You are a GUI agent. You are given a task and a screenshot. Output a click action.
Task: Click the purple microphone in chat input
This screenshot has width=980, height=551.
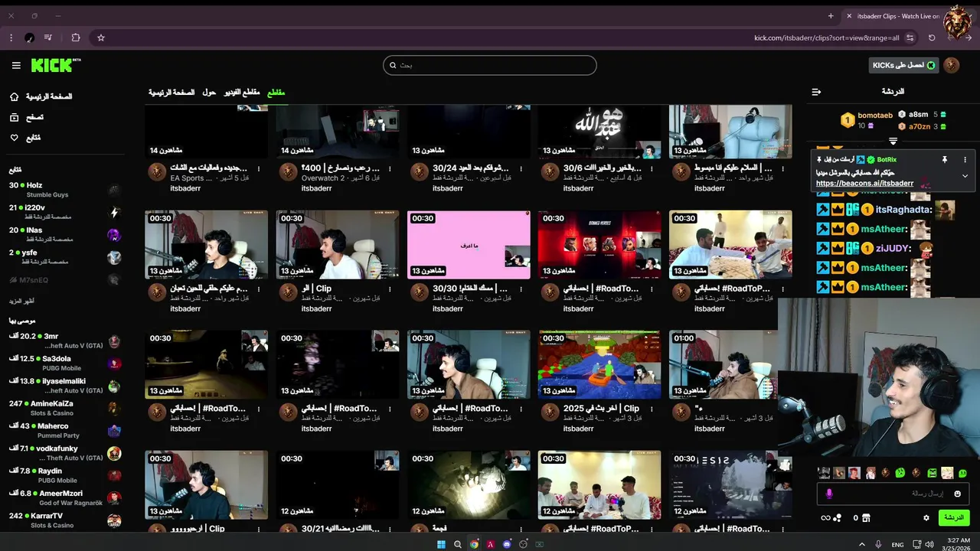(828, 494)
